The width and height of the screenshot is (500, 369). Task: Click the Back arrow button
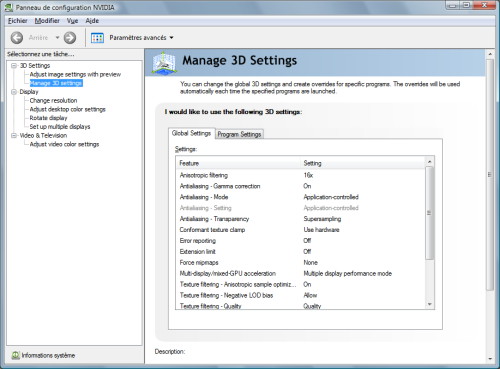(x=17, y=38)
